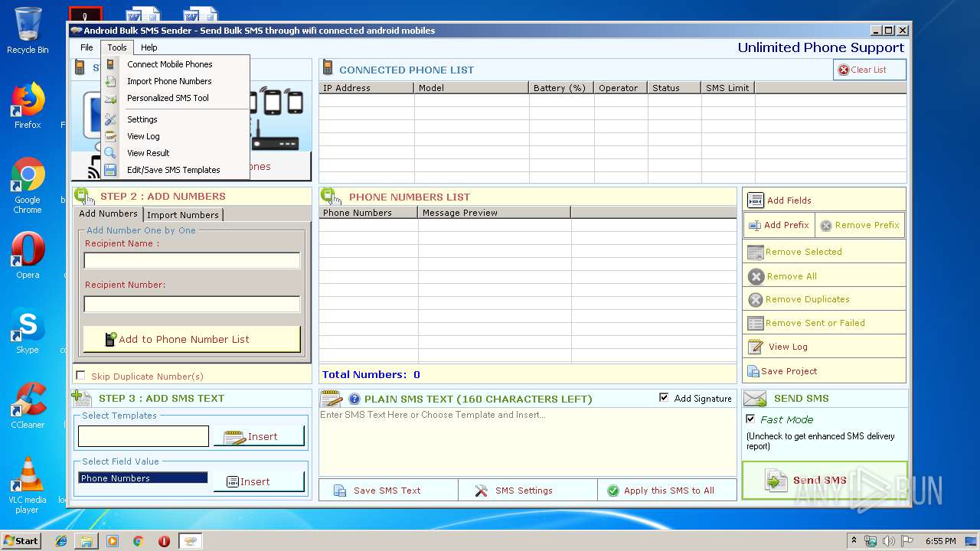Focus the Recipient Name field
Image resolution: width=980 pixels, height=551 pixels.
[191, 261]
